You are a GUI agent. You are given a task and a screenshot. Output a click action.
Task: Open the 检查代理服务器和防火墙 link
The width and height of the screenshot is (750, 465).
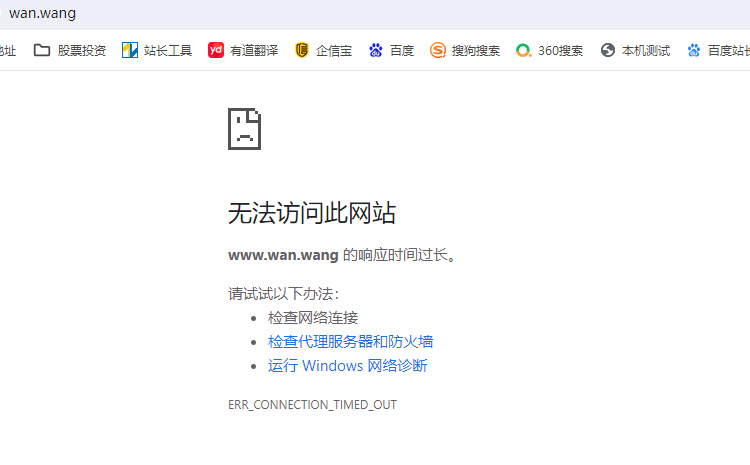click(x=350, y=342)
